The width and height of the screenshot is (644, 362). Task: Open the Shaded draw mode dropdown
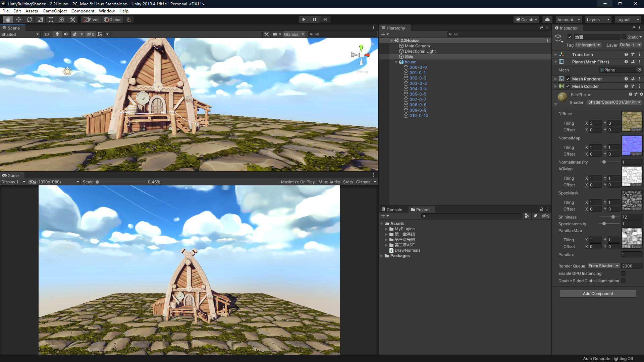point(20,34)
